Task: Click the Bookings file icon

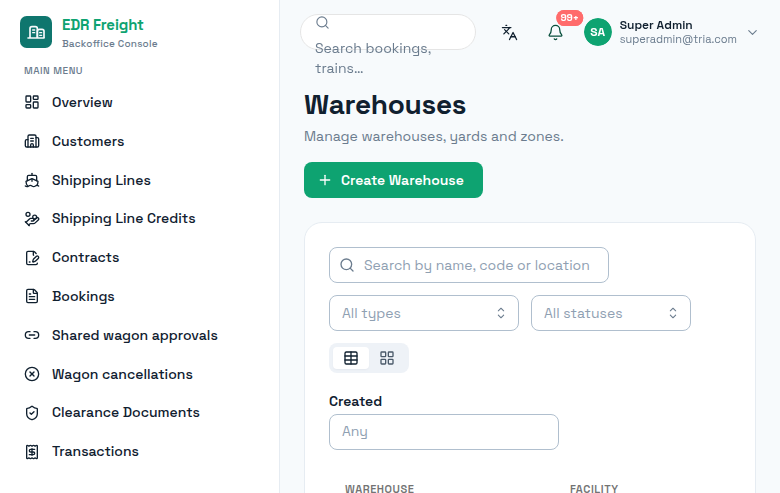Action: (32, 296)
